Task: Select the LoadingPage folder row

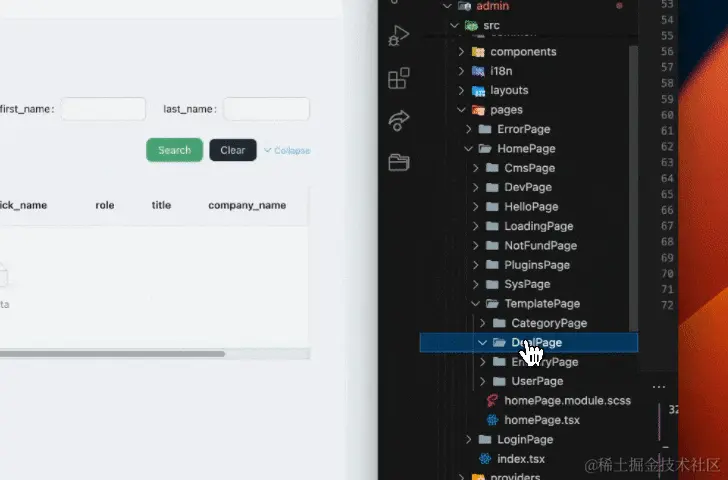Action: 529,227
